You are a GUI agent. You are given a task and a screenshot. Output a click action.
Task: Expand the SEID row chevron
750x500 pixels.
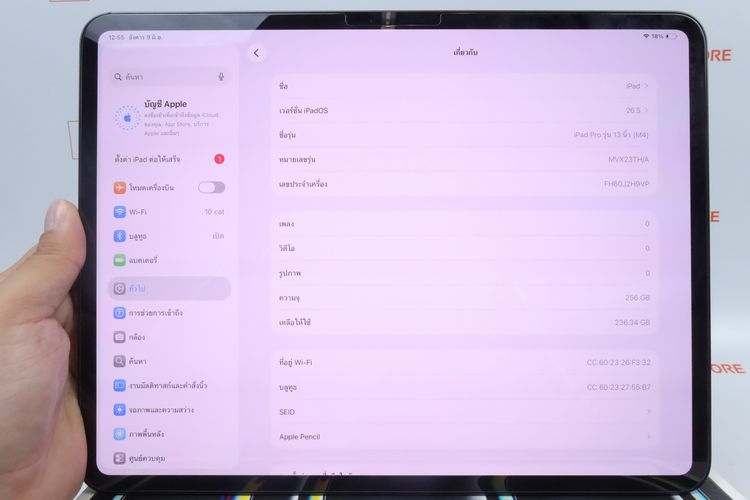pyautogui.click(x=649, y=411)
